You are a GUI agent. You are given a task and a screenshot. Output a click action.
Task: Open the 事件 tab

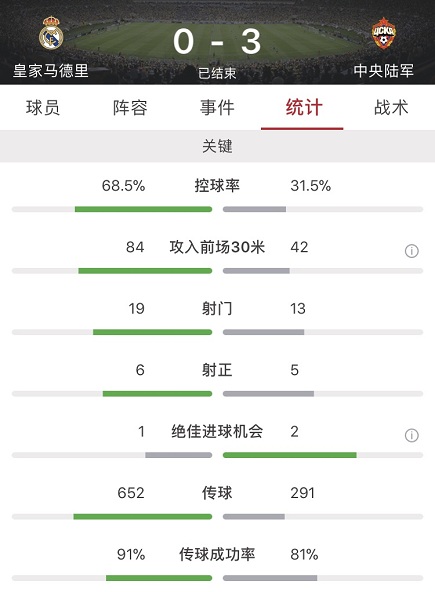click(x=217, y=108)
